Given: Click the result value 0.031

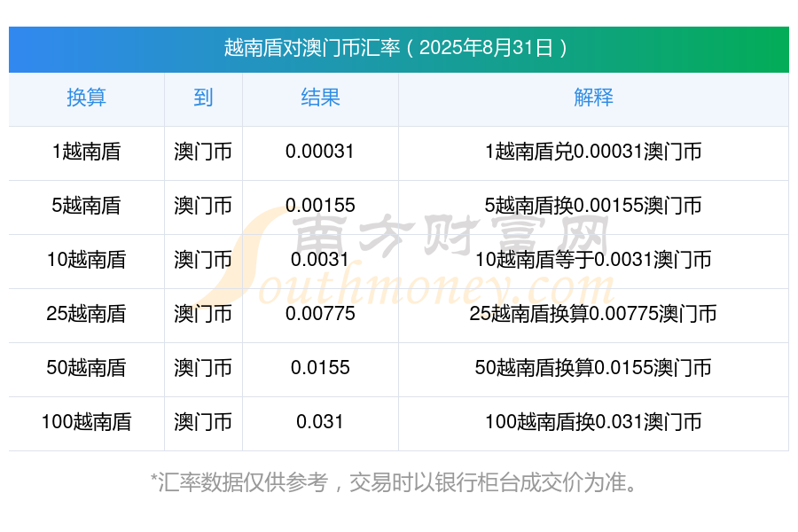Looking at the screenshot, I should [320, 422].
